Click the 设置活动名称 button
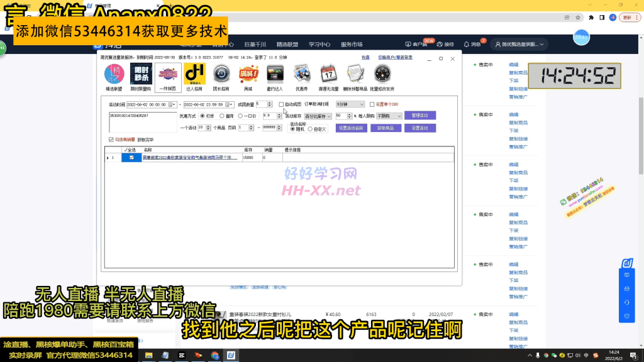 click(x=351, y=128)
